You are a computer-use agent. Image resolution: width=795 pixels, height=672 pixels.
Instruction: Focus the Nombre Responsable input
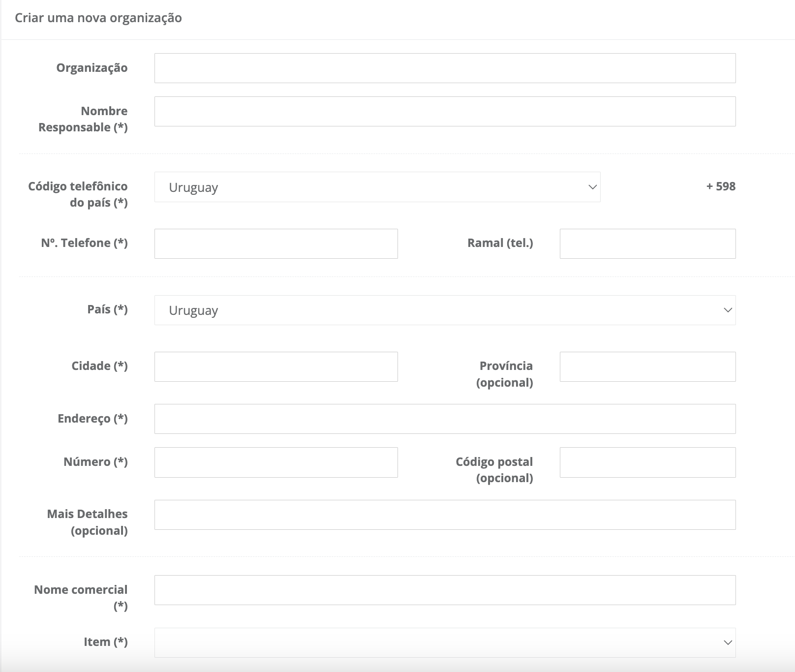tap(445, 111)
